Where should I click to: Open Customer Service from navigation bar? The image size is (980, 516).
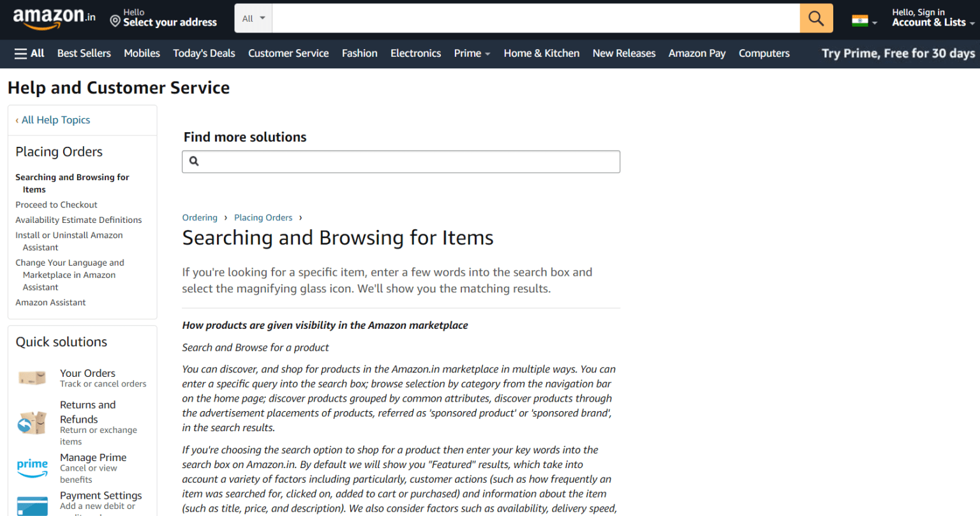coord(288,54)
